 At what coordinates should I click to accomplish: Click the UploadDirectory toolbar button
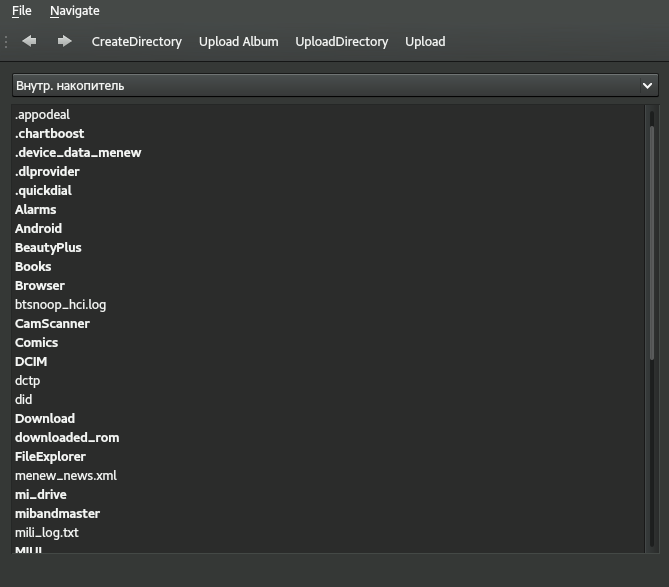click(x=341, y=42)
